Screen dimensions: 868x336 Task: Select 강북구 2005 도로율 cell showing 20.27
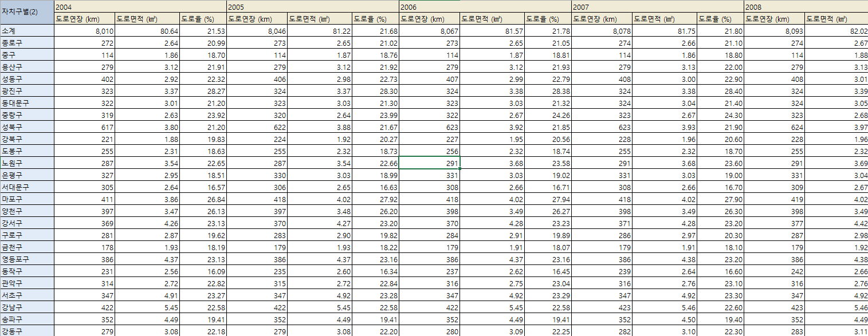[x=375, y=139]
